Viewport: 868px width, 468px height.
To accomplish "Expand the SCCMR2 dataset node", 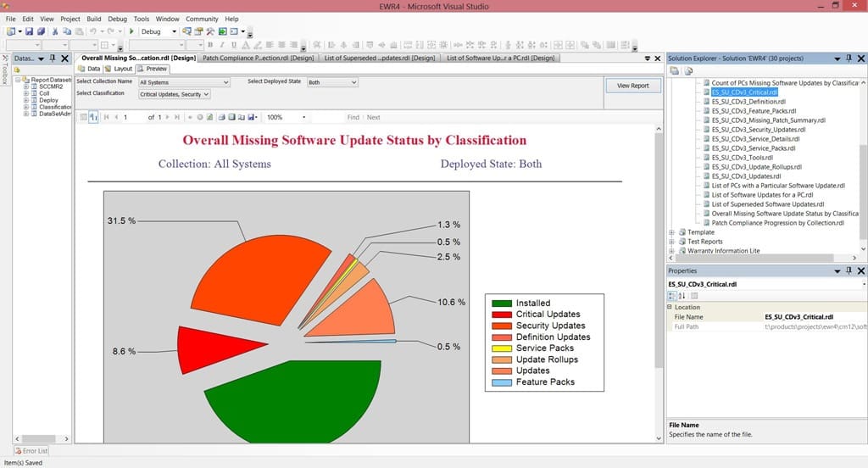I will coord(26,86).
